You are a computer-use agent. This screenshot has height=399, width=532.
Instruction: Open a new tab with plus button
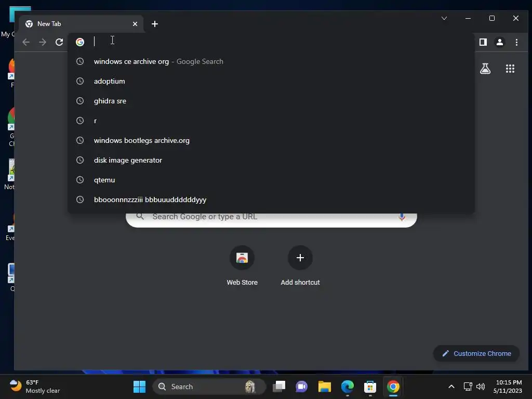[155, 24]
